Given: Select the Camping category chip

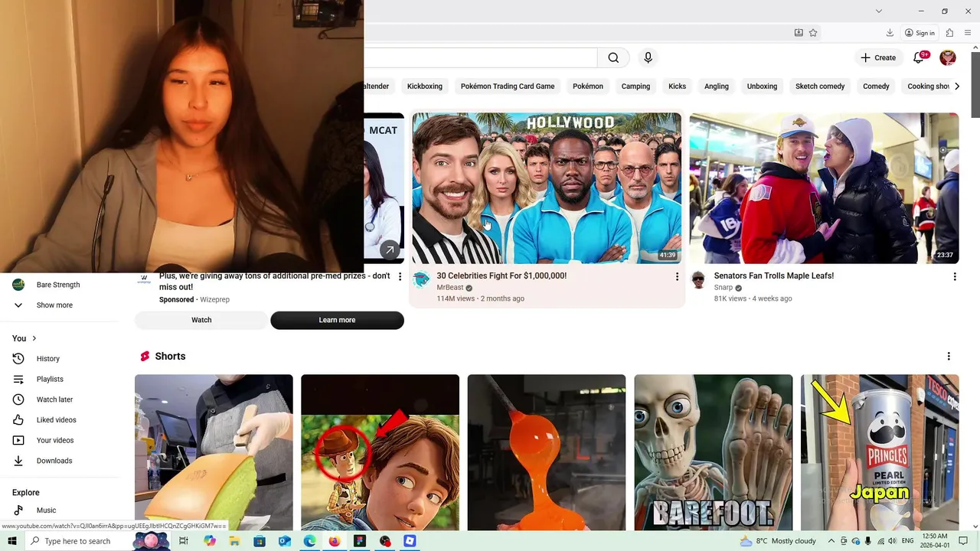Looking at the screenshot, I should 635,86.
